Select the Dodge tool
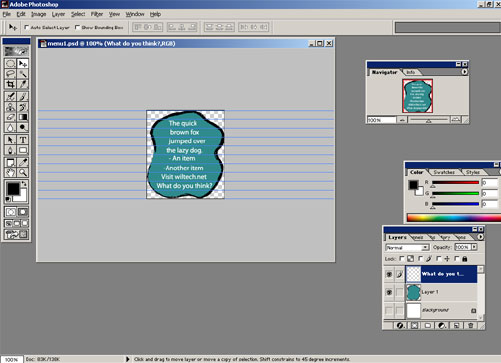501x363 pixels. click(x=23, y=127)
